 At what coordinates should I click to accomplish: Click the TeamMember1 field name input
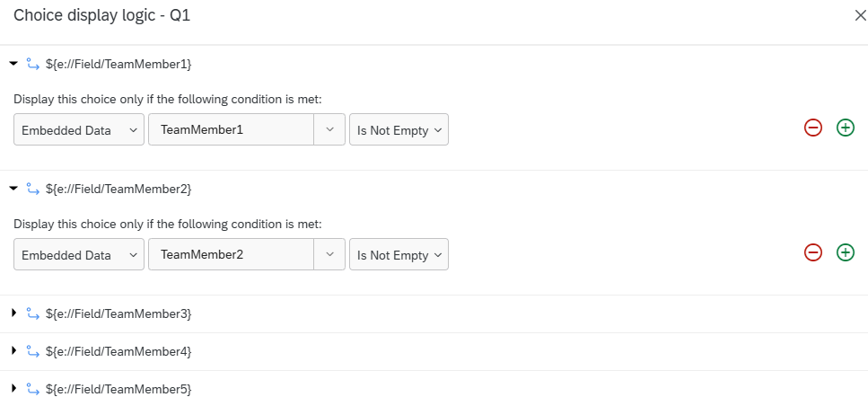tap(231, 129)
